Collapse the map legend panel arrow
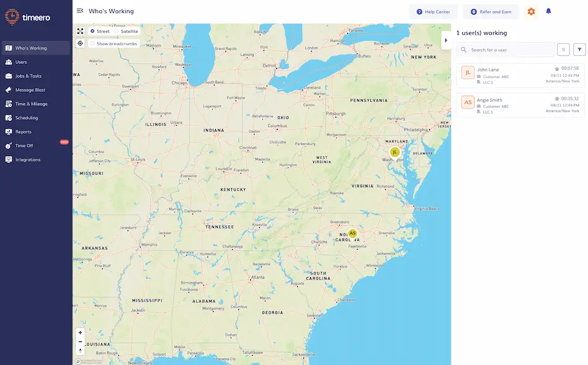Screen dimensions: 588x365 (446, 40)
